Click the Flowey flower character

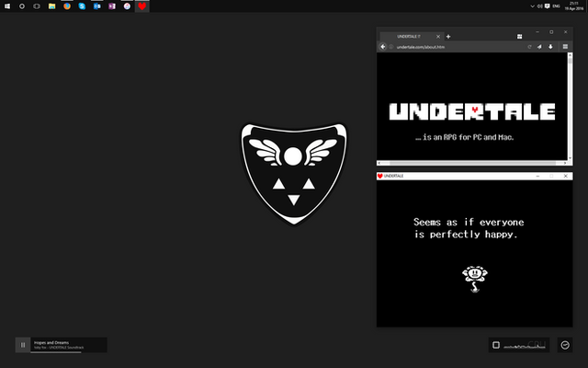[475, 279]
